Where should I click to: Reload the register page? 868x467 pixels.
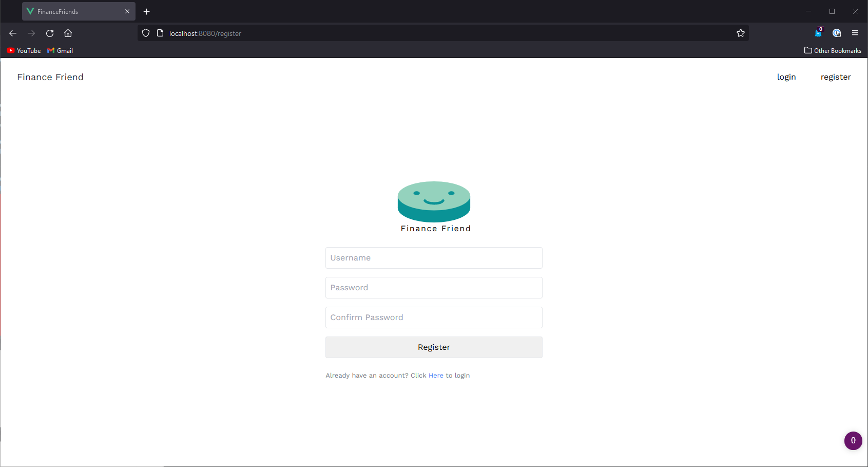[x=50, y=33]
